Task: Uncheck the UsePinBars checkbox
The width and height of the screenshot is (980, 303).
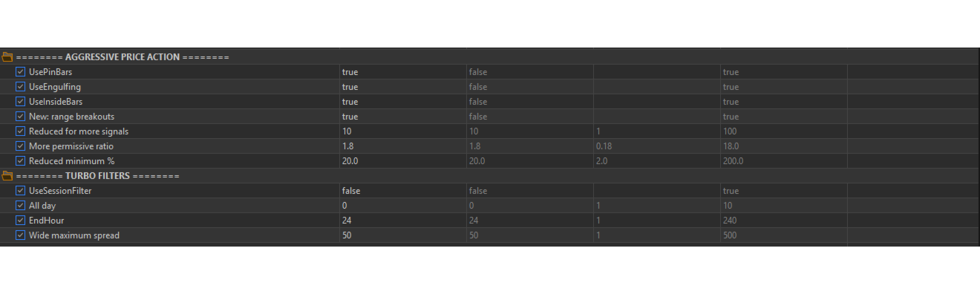Action: tap(20, 72)
